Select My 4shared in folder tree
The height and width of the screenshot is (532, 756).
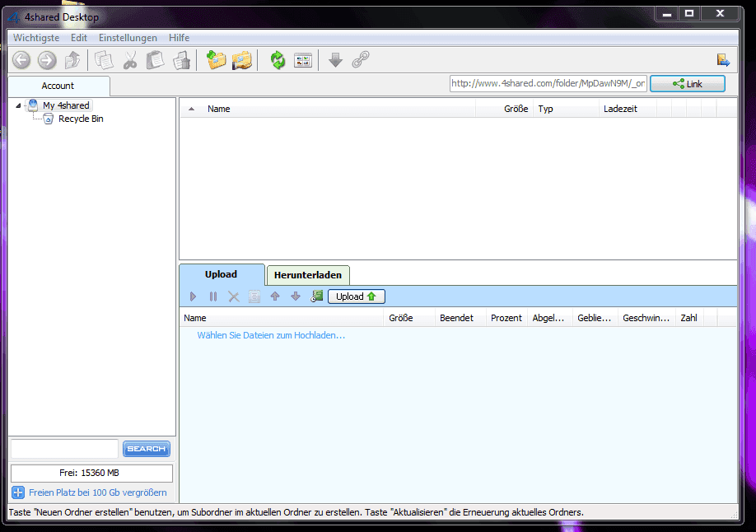click(66, 105)
